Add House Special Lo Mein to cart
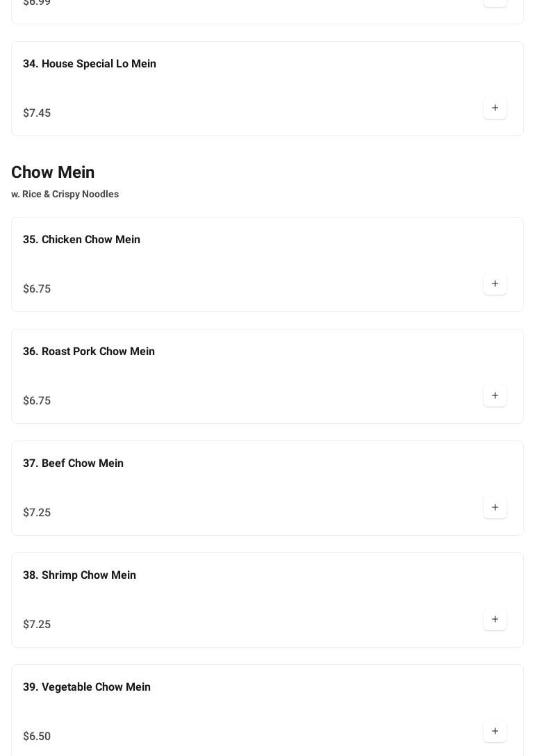This screenshot has width=535, height=756. click(x=495, y=108)
